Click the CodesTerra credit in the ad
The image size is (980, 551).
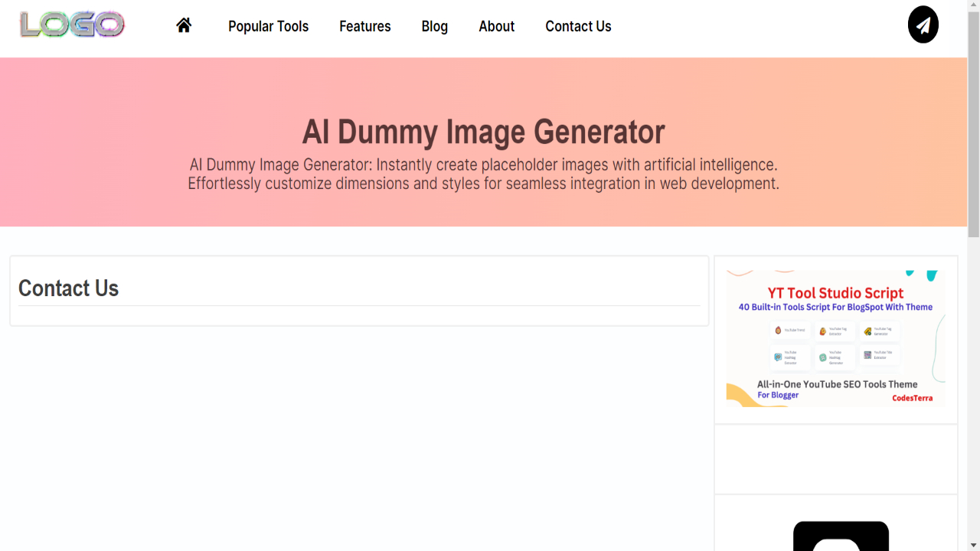click(912, 397)
